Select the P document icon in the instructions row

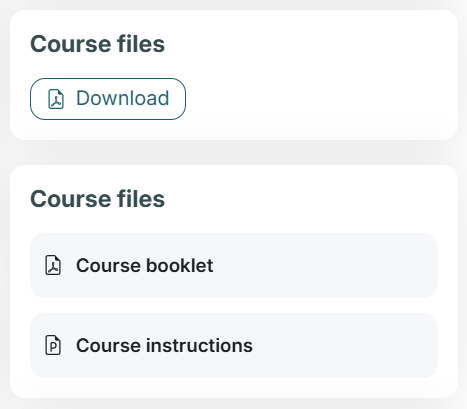pos(53,345)
